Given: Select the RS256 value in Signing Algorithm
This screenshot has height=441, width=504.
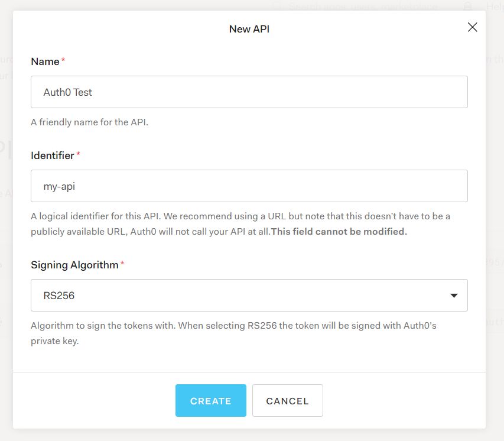Looking at the screenshot, I should 59,296.
